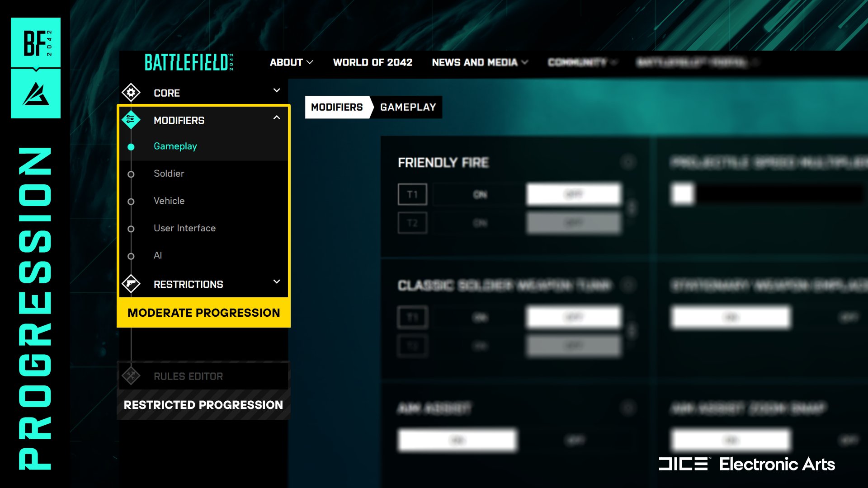
Task: Select the Restrictions section shield icon
Action: [131, 284]
